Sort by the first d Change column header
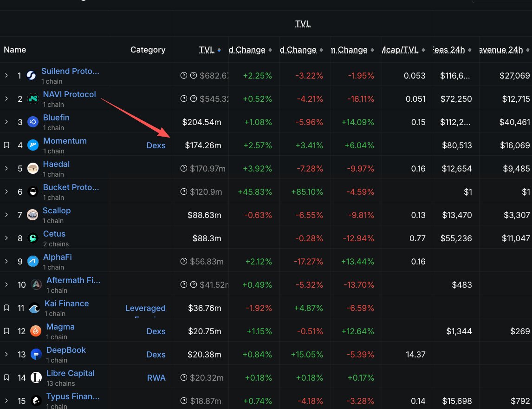The width and height of the screenshot is (532, 409). [x=250, y=50]
